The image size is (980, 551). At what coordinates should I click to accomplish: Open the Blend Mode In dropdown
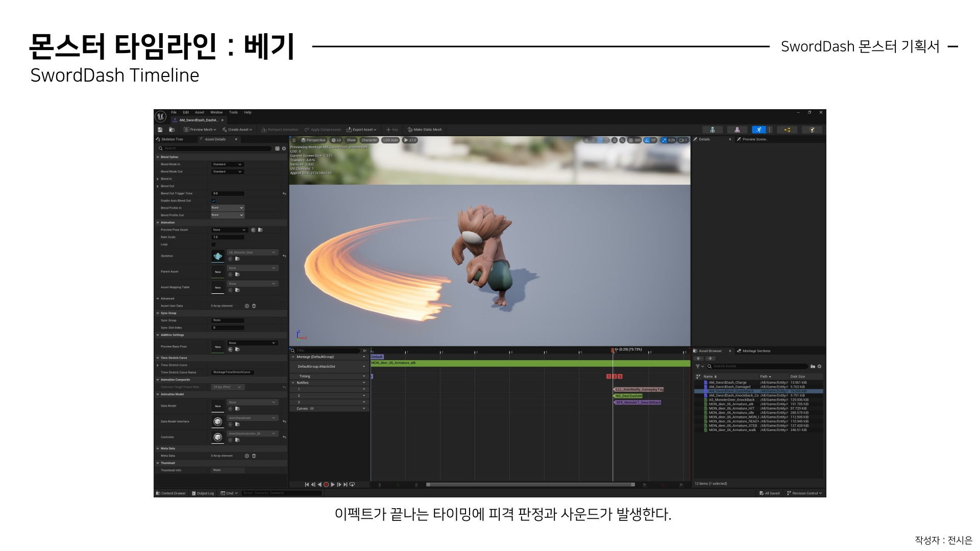coord(228,164)
